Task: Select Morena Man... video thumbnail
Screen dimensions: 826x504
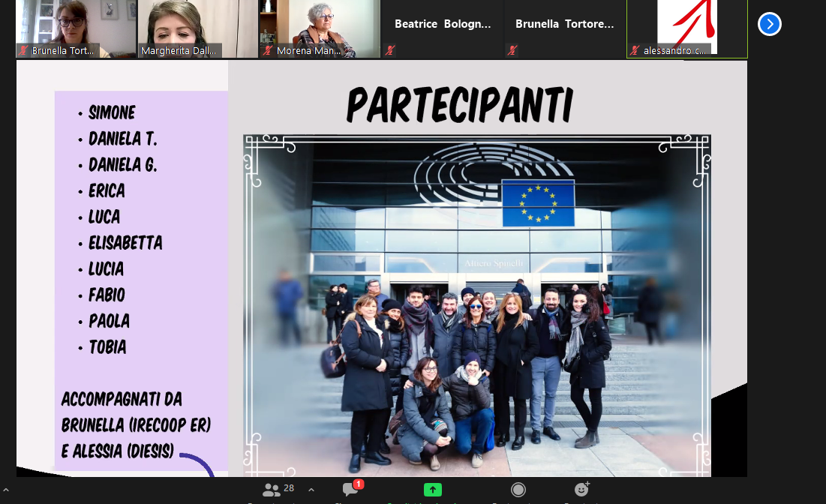Action: (x=320, y=29)
